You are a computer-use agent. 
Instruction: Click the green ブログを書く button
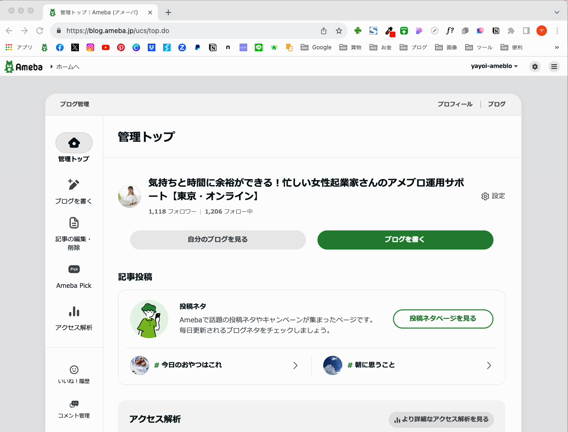click(x=405, y=240)
